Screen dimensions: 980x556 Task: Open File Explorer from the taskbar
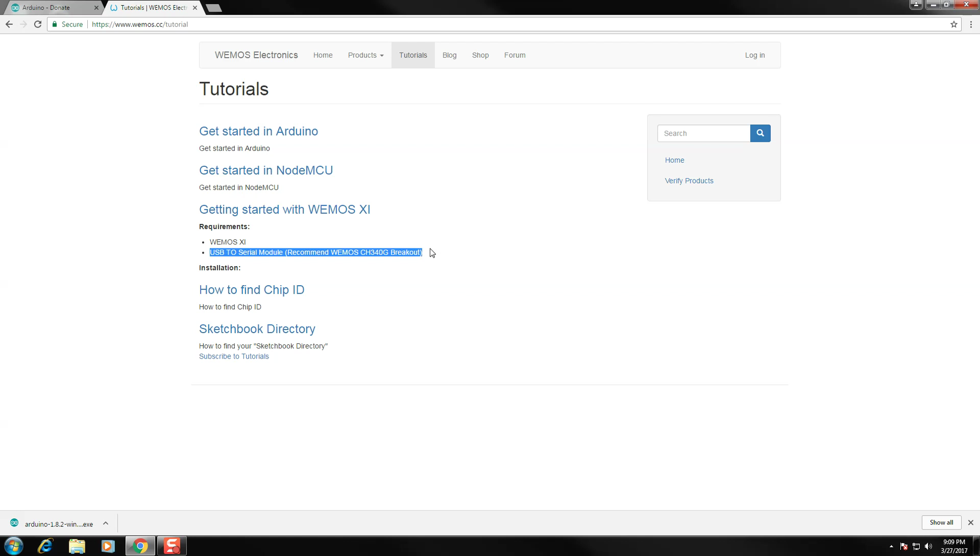[77, 546]
